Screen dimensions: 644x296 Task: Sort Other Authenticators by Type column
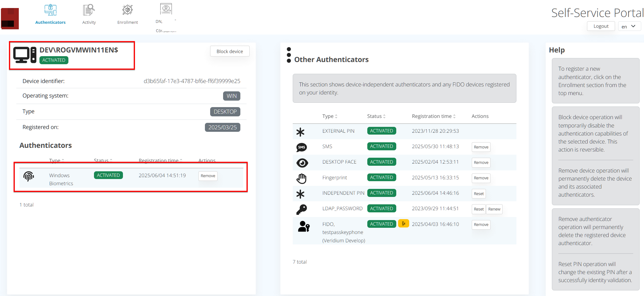pyautogui.click(x=330, y=116)
